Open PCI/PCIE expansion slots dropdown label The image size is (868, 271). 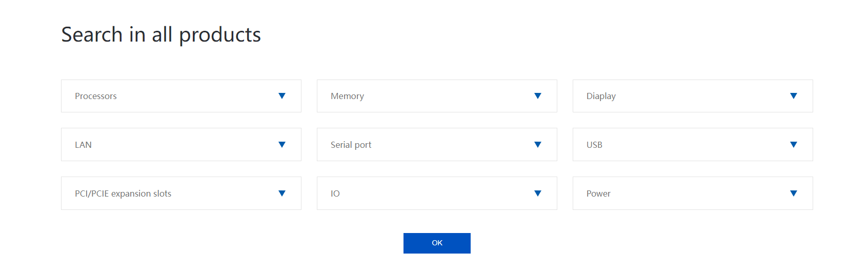123,193
